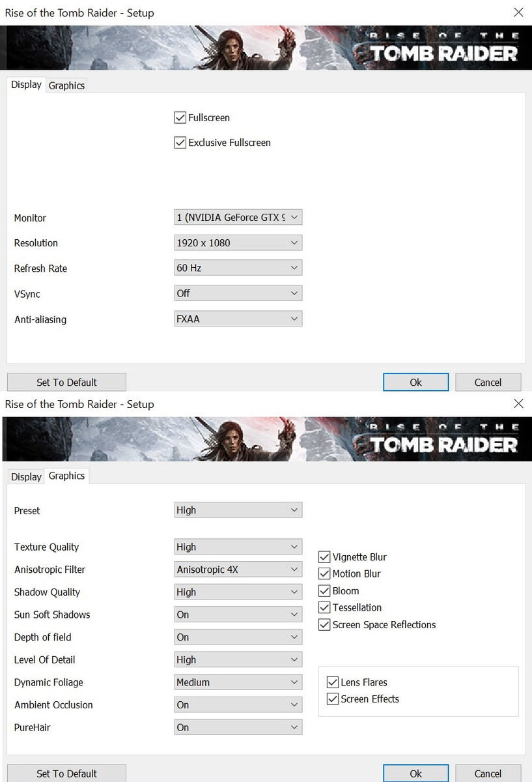
Task: Toggle the Fullscreen checkbox
Action: click(180, 118)
